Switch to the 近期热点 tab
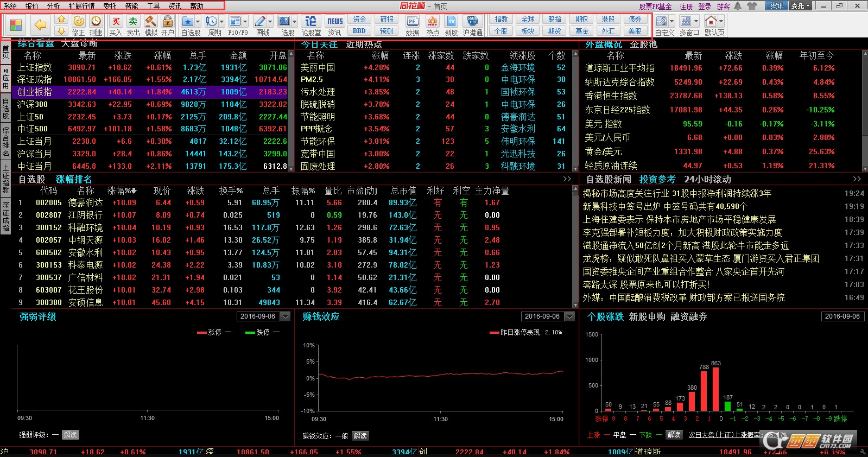The height and width of the screenshot is (457, 868). coord(364,45)
